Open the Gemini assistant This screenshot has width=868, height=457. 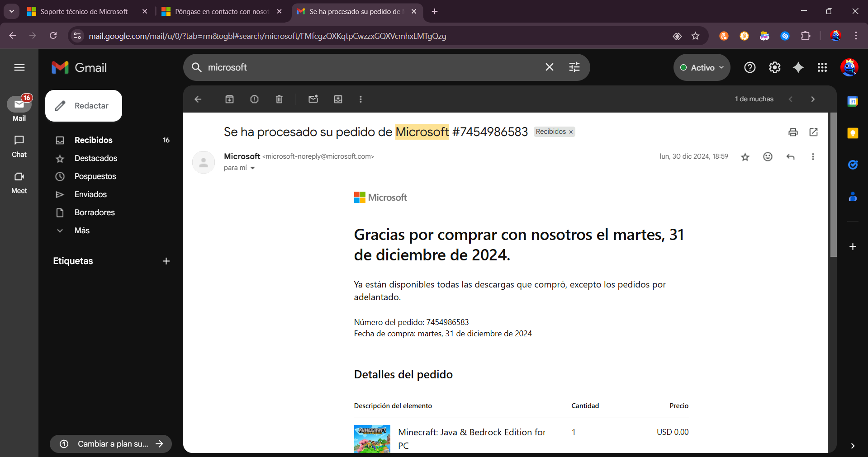(798, 67)
